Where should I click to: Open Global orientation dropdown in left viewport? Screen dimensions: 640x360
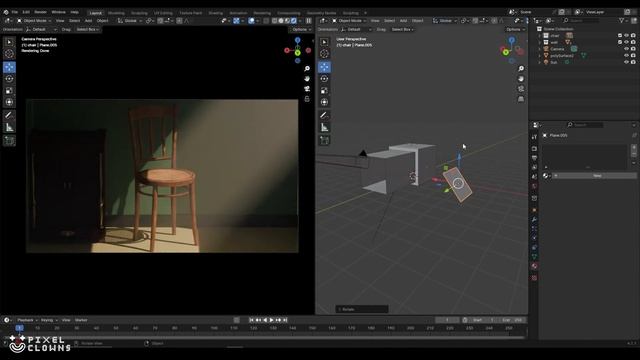coord(130,20)
